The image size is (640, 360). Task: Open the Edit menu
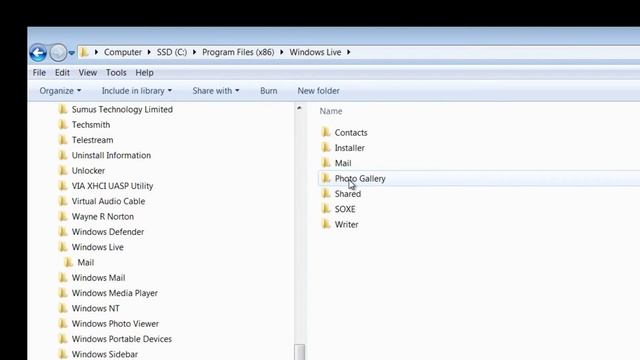[x=62, y=73]
